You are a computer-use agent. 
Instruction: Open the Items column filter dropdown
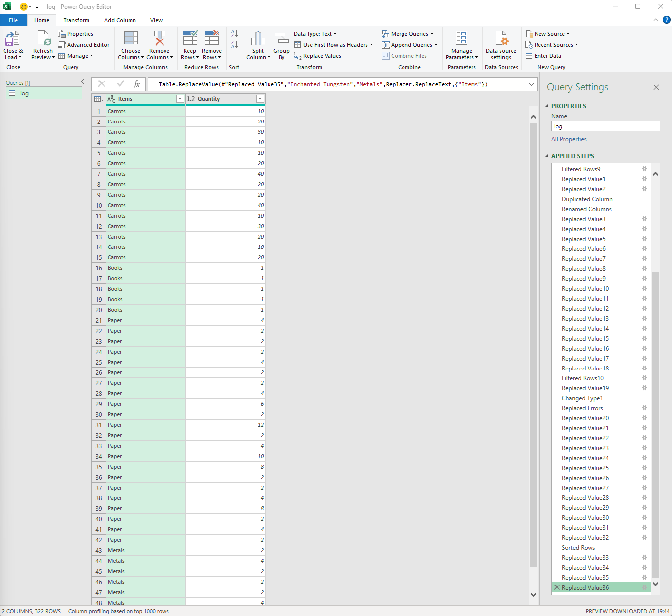click(x=180, y=99)
